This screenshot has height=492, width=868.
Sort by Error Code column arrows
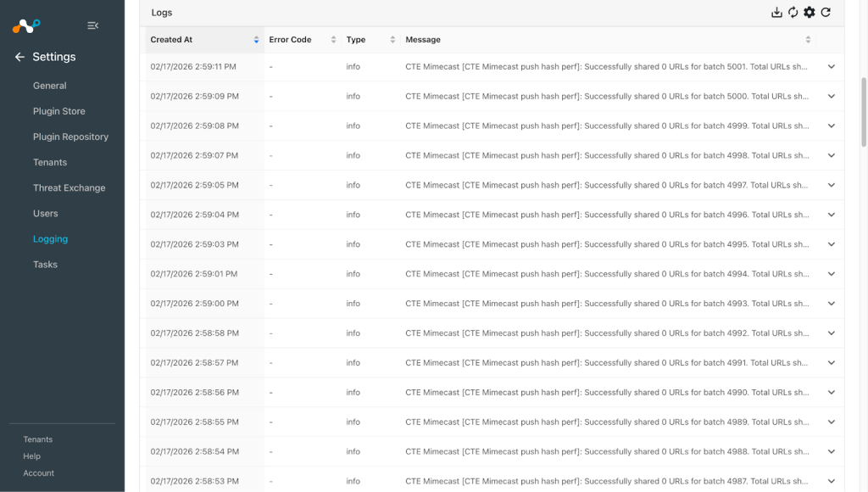tap(333, 39)
